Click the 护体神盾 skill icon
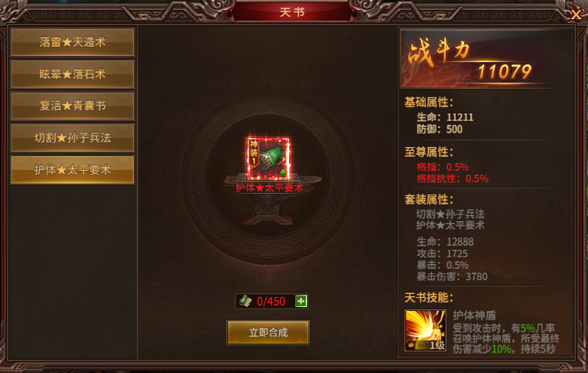This screenshot has height=373, width=588. [x=426, y=330]
